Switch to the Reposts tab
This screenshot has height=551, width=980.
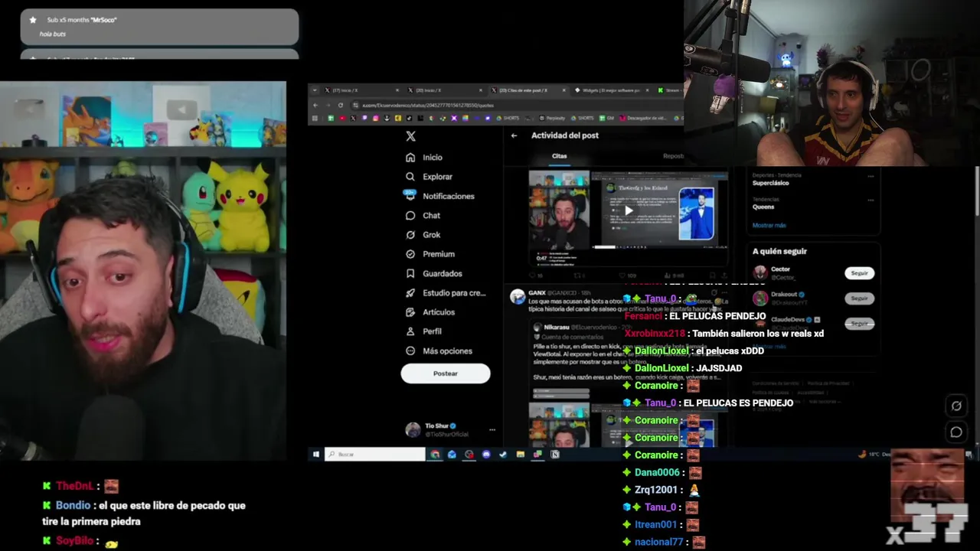pos(673,156)
